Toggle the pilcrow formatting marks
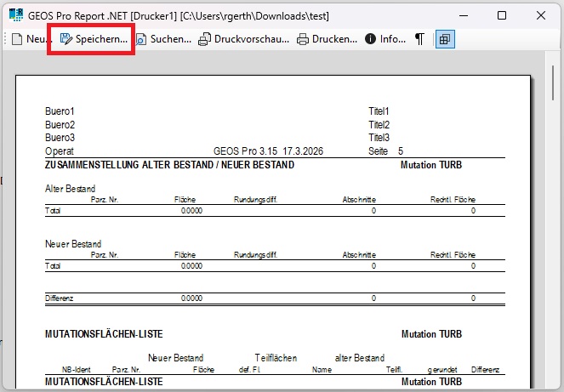The width and height of the screenshot is (564, 392). (419, 39)
